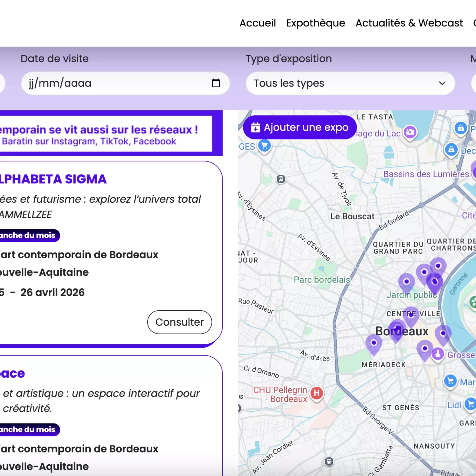Click Consulter on the ALPHABETA SIGMA card
Screen dimensions: 476x476
click(x=179, y=322)
